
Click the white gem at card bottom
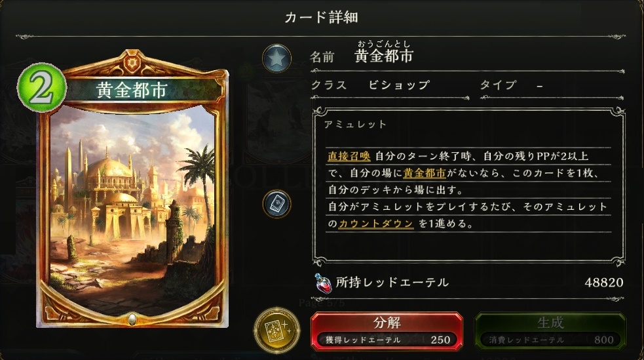point(132,319)
